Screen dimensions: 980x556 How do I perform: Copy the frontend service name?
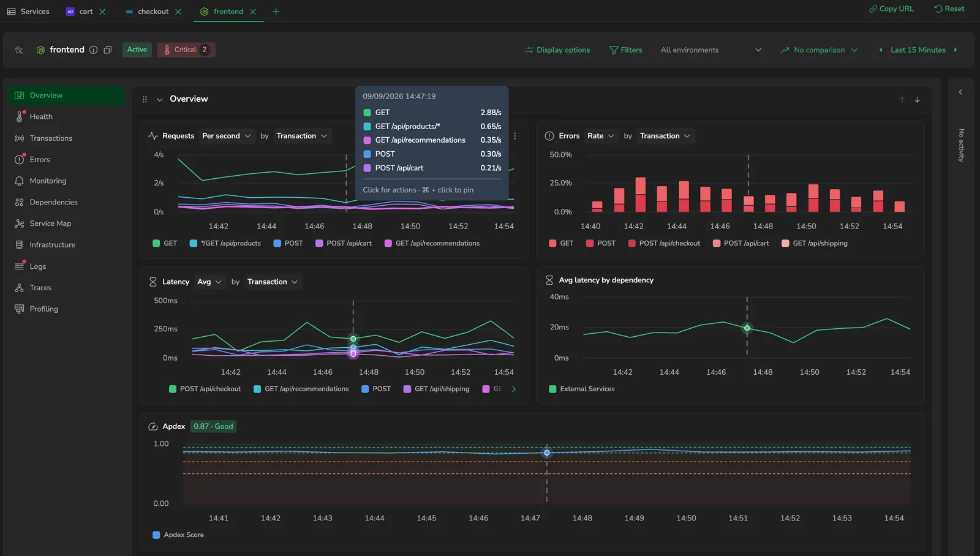tap(108, 50)
